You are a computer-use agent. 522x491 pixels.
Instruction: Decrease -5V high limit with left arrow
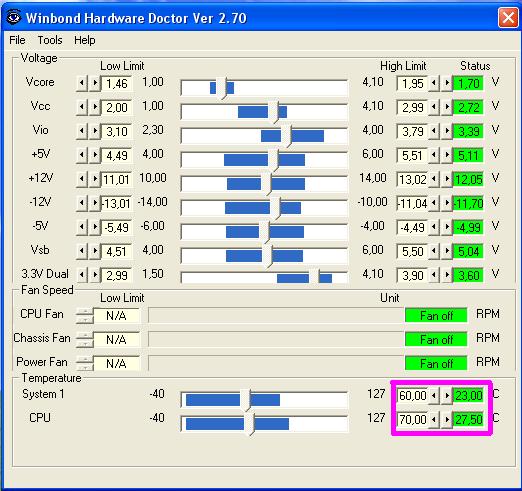coord(433,227)
